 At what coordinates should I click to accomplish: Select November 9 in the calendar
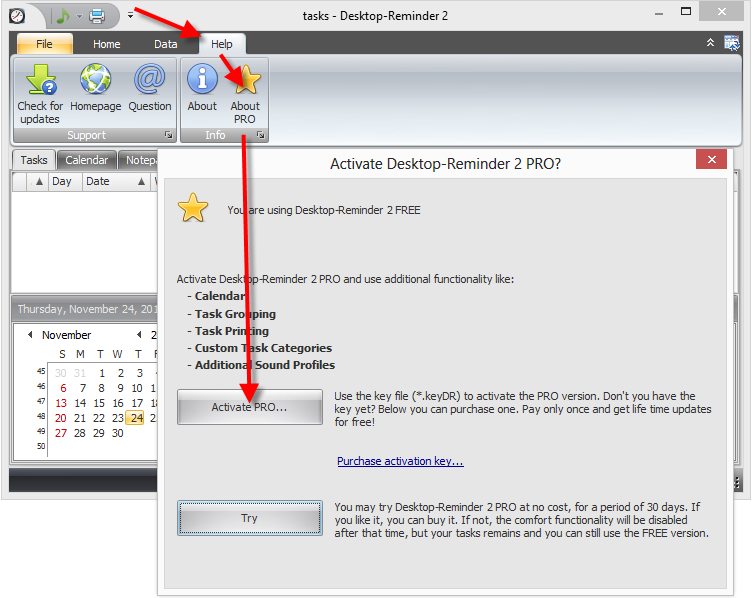click(x=120, y=388)
